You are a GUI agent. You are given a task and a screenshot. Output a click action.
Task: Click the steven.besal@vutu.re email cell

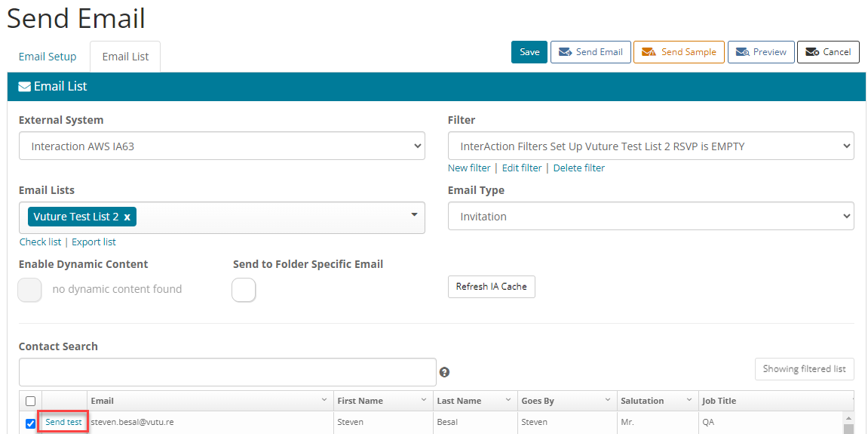coord(210,423)
